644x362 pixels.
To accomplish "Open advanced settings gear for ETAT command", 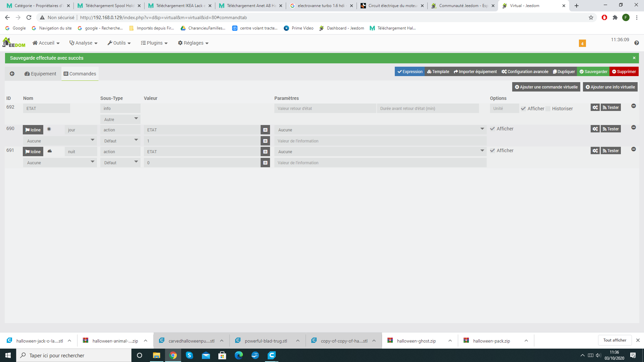I will tap(595, 108).
